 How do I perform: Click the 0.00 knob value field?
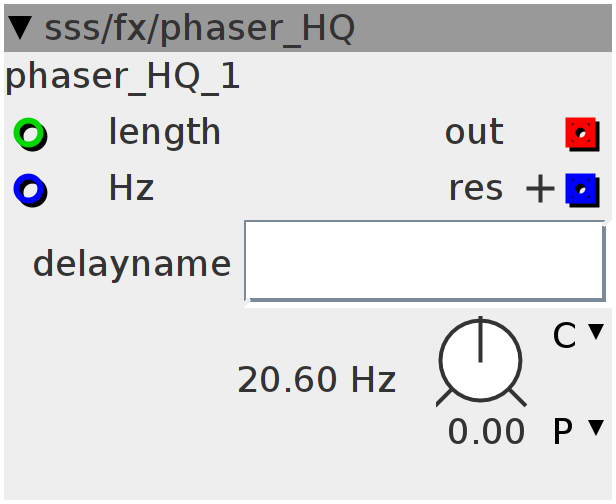click(486, 431)
